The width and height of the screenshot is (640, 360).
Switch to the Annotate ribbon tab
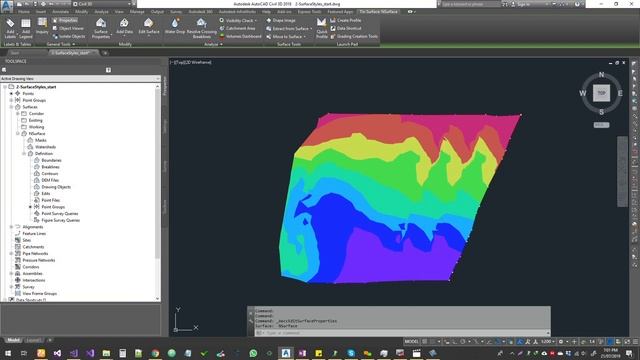pos(60,12)
